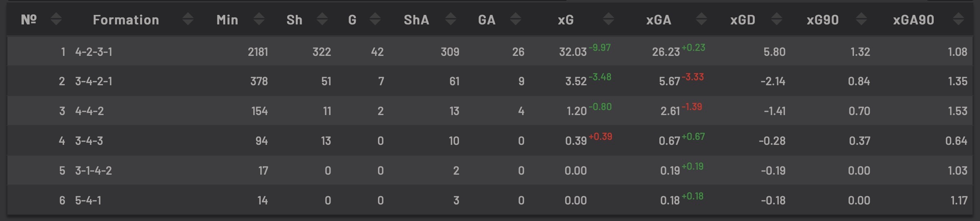
Task: Click the xGA90 sort arrows
Action: point(959,19)
